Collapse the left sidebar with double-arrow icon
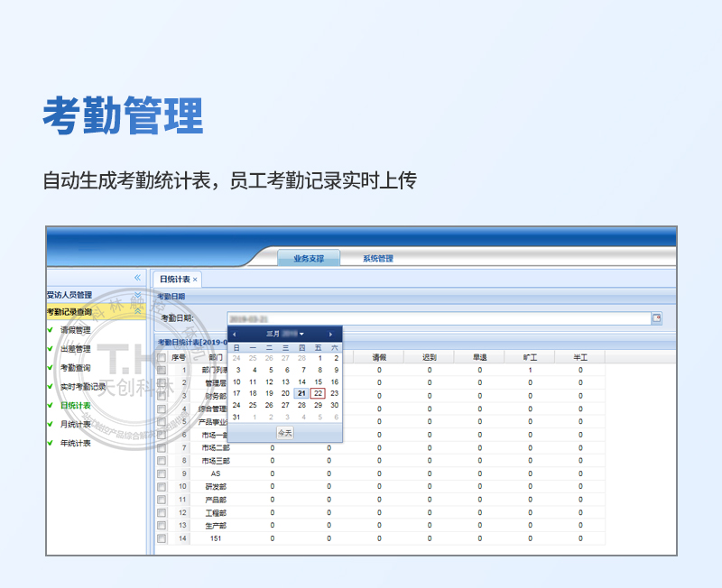This screenshot has height=588, width=722. [x=137, y=278]
